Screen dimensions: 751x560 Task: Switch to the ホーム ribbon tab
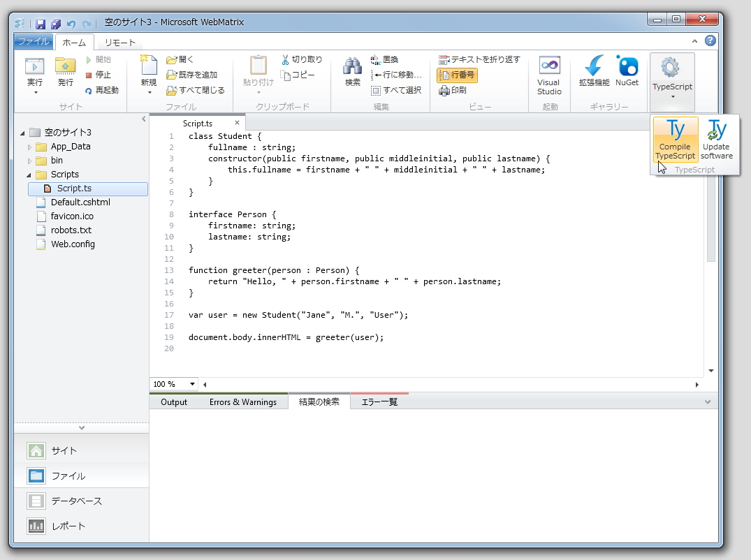74,43
